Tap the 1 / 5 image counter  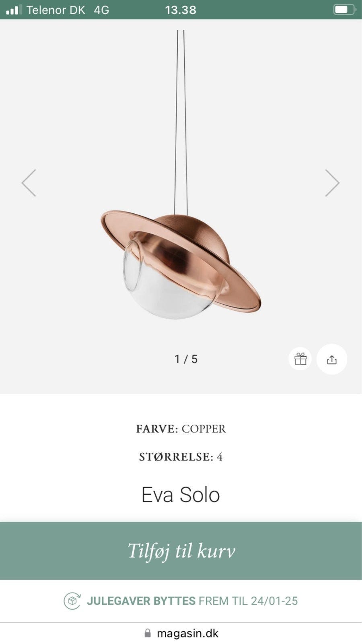click(x=186, y=359)
